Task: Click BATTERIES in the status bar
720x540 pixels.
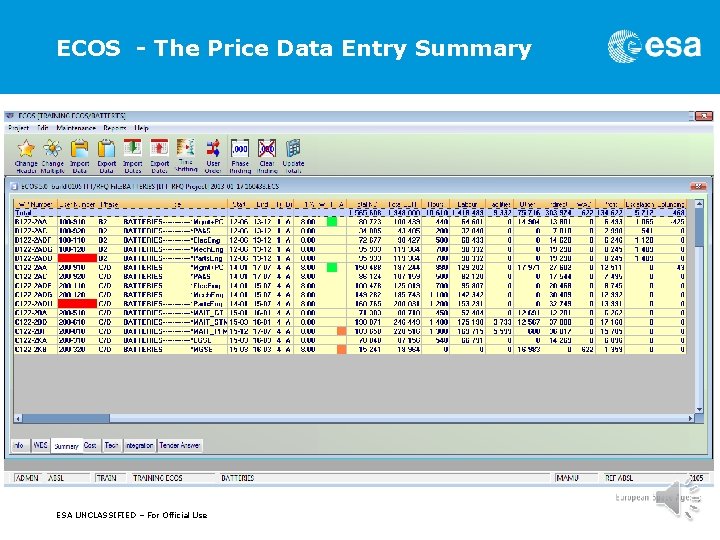Action: click(x=237, y=478)
